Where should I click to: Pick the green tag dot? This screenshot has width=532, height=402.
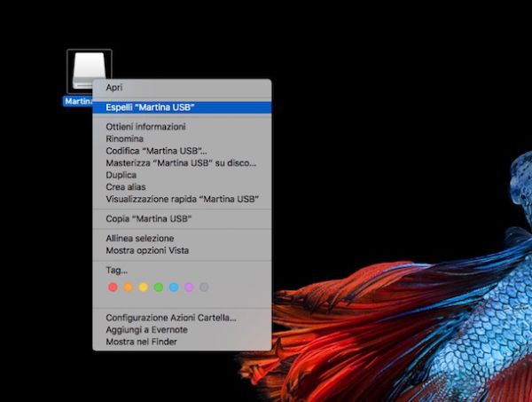pyautogui.click(x=159, y=288)
